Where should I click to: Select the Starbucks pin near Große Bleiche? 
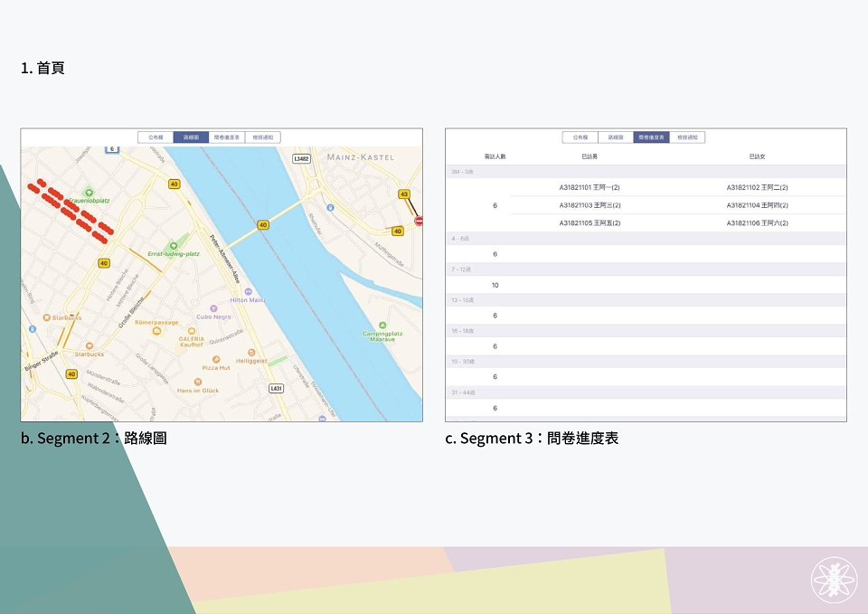(46, 317)
